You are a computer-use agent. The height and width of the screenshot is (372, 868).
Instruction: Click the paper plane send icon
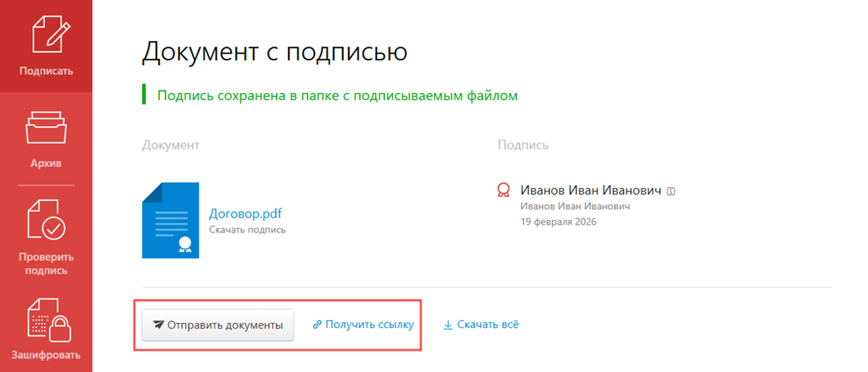(159, 325)
